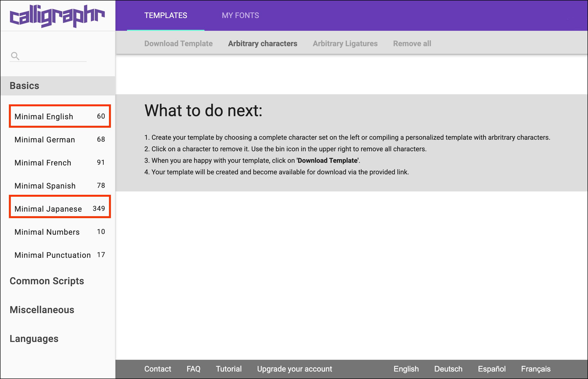
Task: Open Arbitrary characters dialog
Action: coord(262,44)
